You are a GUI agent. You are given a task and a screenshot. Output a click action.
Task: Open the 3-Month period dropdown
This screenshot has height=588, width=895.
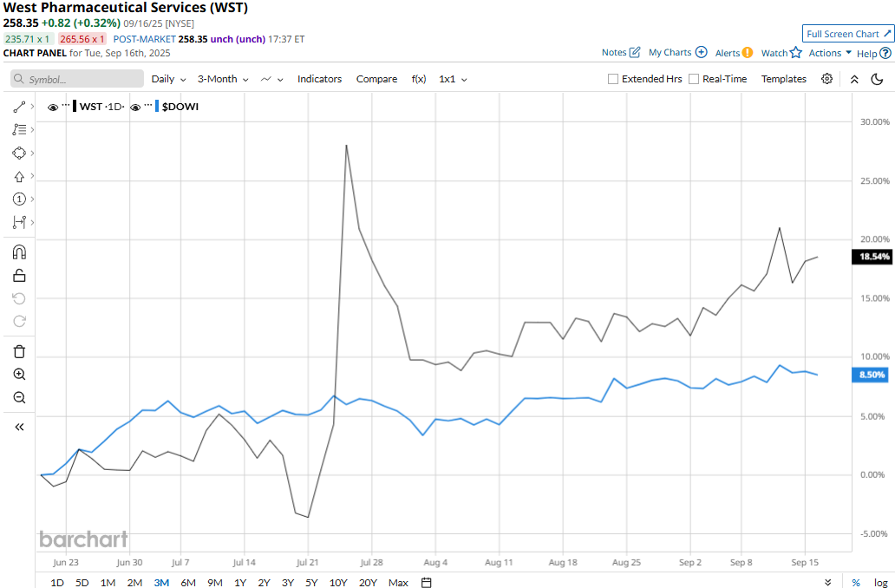(x=223, y=79)
